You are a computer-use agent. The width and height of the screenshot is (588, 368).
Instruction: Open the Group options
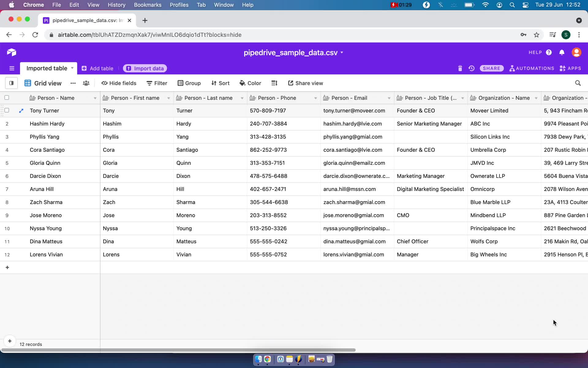189,83
